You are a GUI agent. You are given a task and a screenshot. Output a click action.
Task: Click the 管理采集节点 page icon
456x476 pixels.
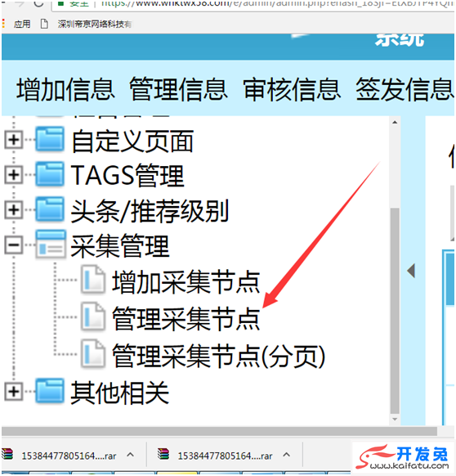[x=93, y=317]
